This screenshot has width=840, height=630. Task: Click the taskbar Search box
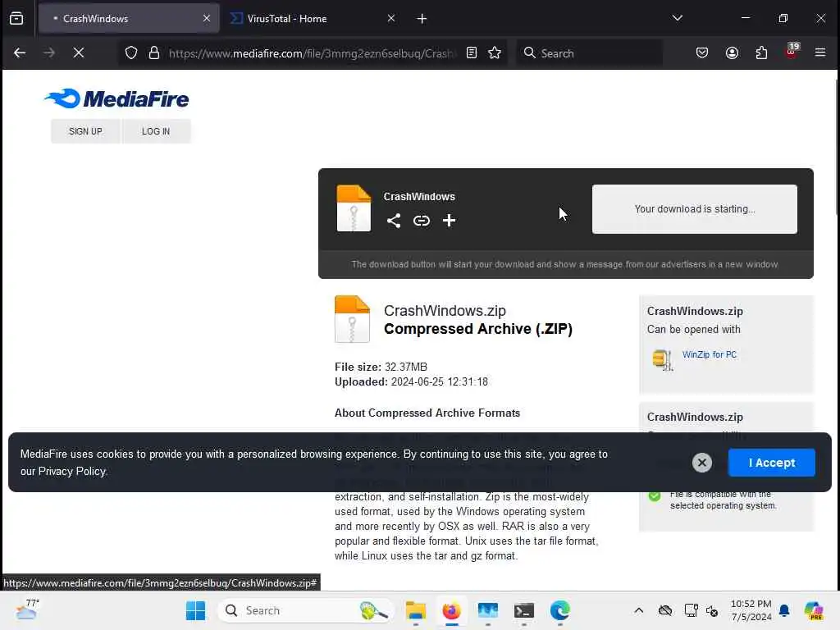pos(305,610)
